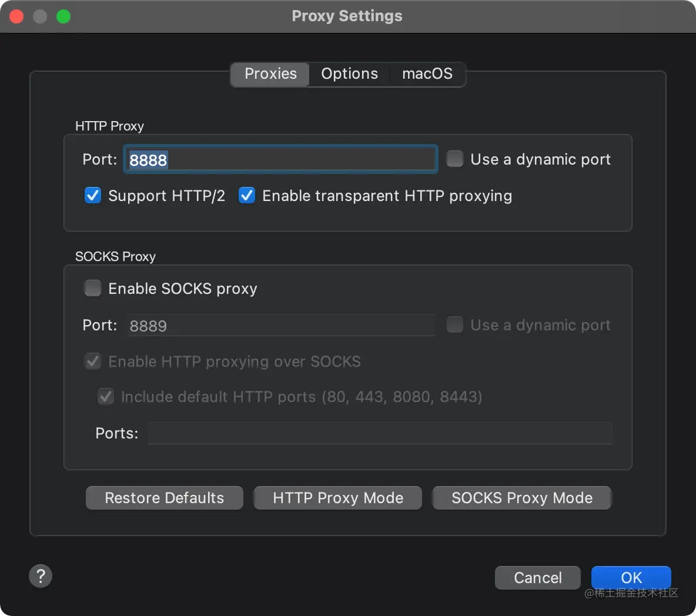Click the Restore Defaults button
This screenshot has height=616, width=696.
tap(164, 498)
